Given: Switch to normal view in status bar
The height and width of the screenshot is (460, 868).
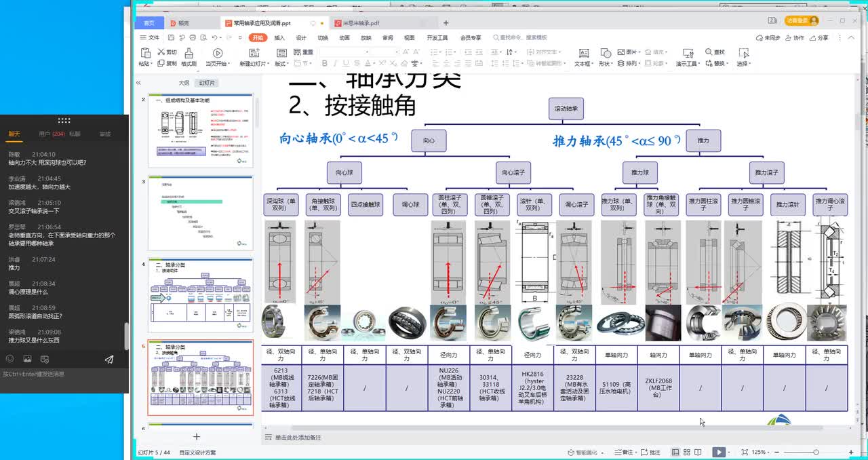Looking at the screenshot, I should pos(675,452).
